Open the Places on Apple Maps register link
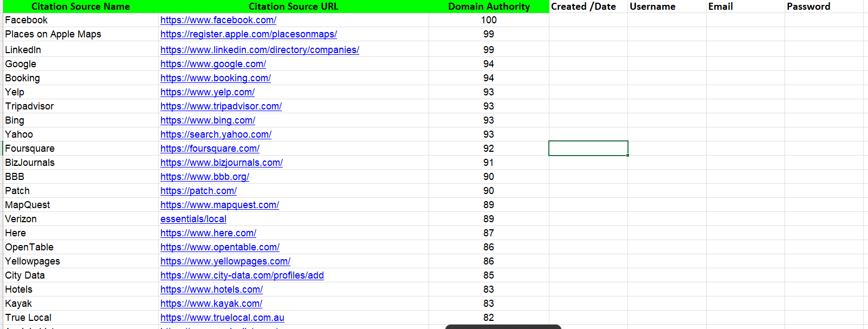The height and width of the screenshot is (329, 868). 249,34
